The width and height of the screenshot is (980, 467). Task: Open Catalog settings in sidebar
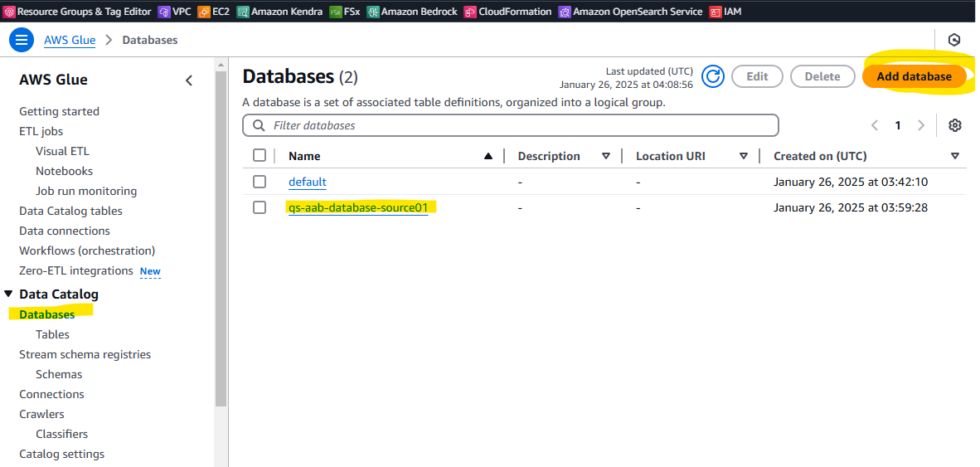[62, 454]
